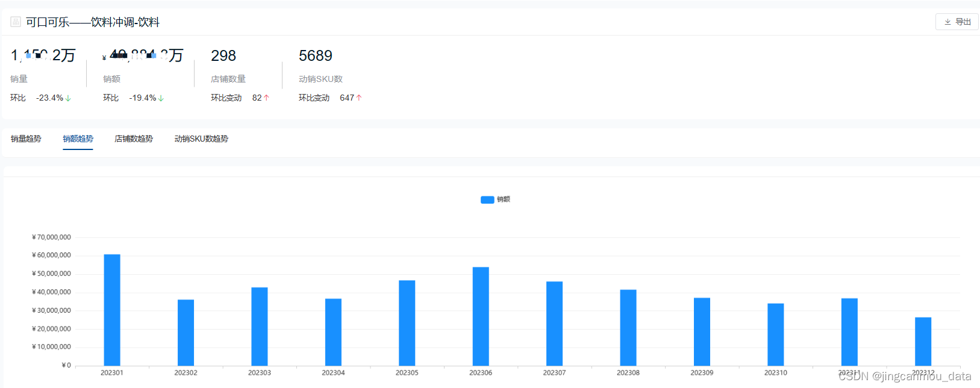
Task: Click the 销量 metric label
Action: click(x=19, y=79)
